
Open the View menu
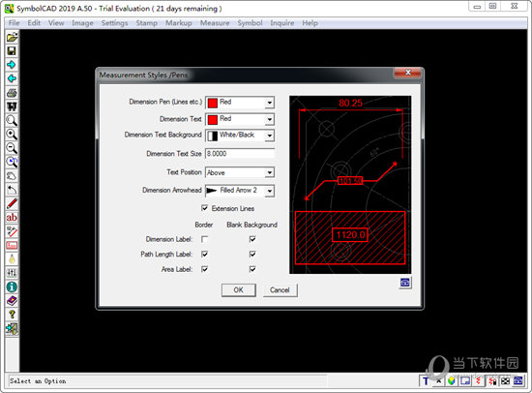56,23
